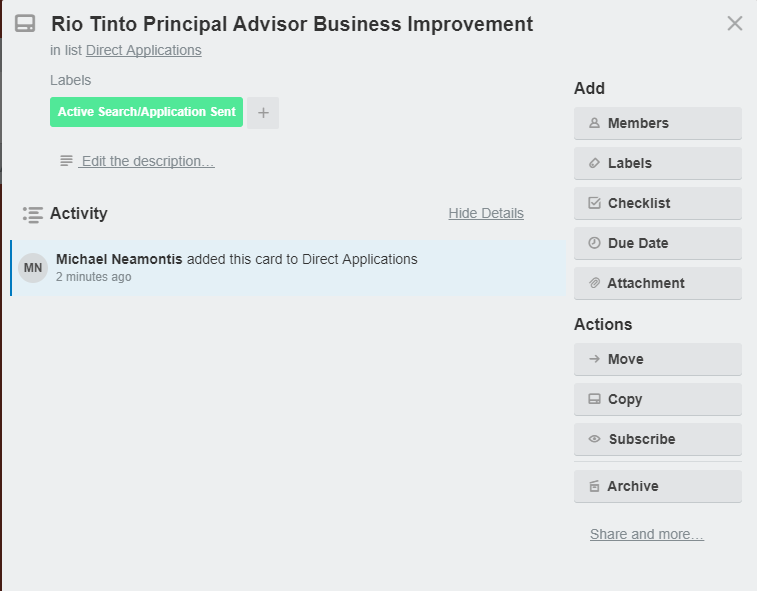Set a Due Date for the card
This screenshot has height=591, width=757.
[x=658, y=244]
